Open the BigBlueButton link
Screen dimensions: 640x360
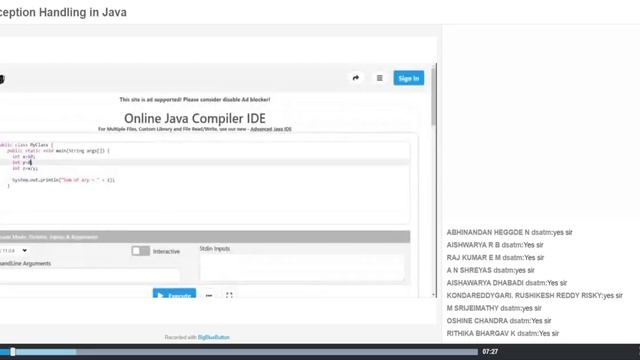(213, 337)
